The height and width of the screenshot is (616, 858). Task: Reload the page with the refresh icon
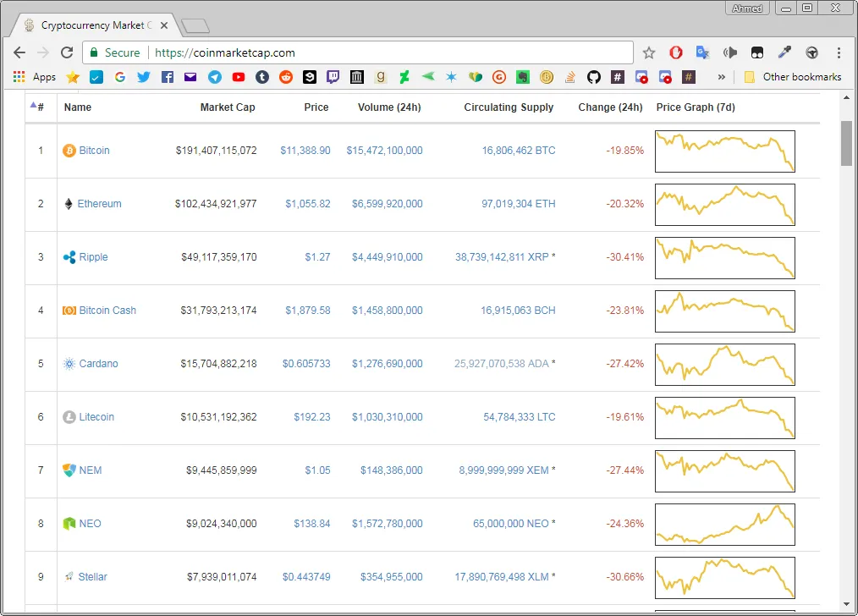point(67,52)
